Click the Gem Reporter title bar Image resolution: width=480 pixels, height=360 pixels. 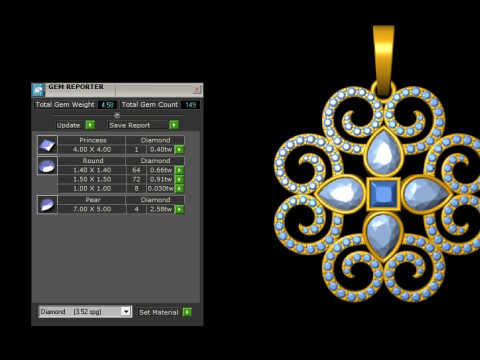click(x=117, y=90)
